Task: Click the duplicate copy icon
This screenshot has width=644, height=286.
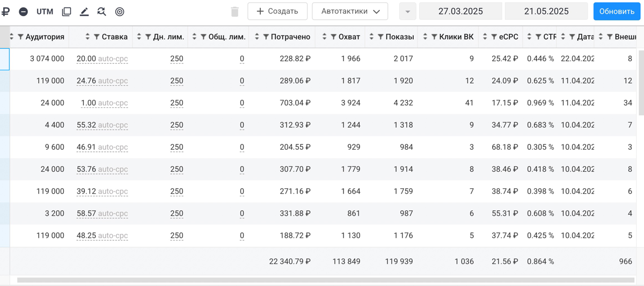Action: 67,11
